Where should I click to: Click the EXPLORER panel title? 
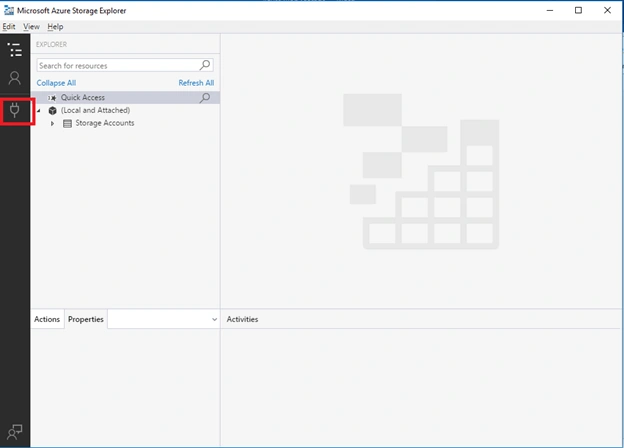[51, 44]
